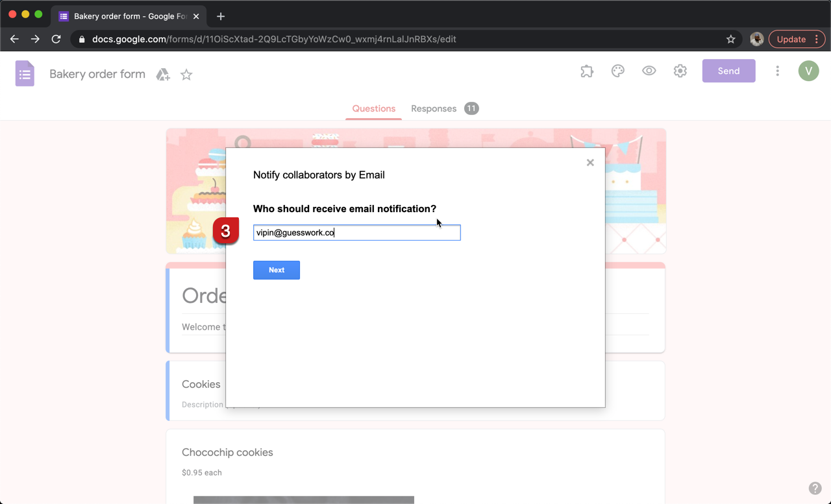The width and height of the screenshot is (831, 504).
Task: Switch to the Responses tab
Action: 434,108
